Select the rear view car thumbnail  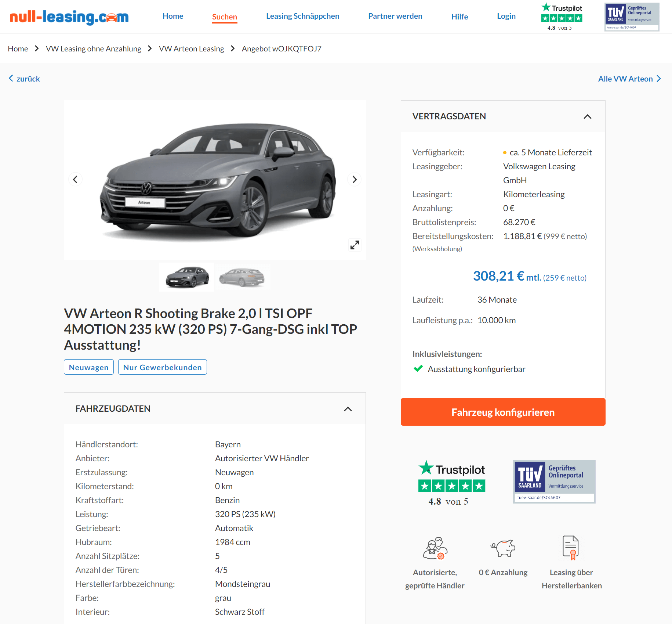click(243, 277)
